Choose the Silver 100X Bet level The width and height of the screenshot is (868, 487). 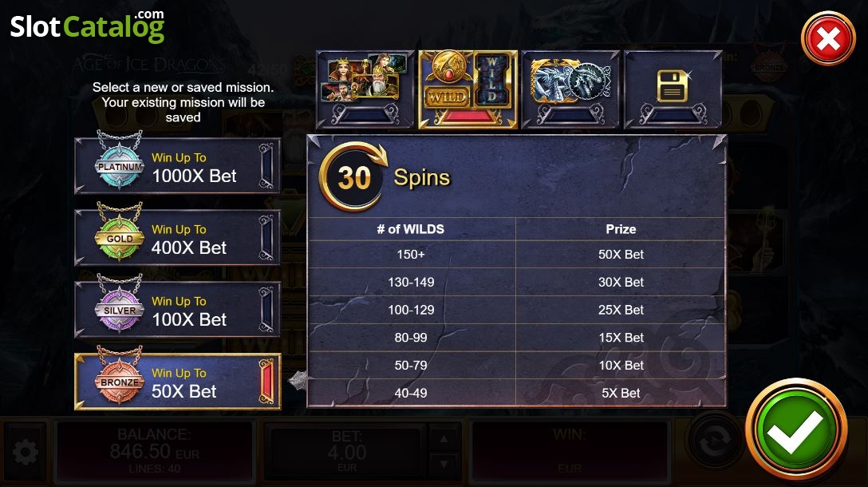(x=177, y=309)
